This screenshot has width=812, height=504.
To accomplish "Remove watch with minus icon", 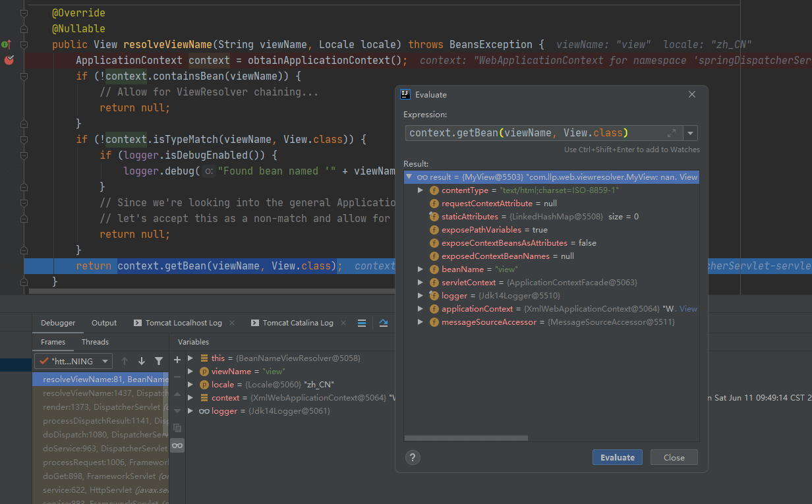I will point(177,377).
